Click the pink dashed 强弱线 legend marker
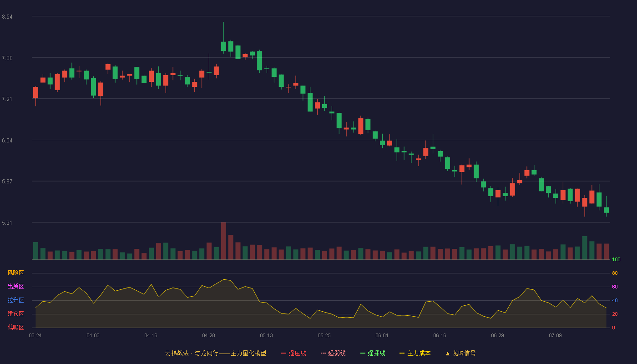The height and width of the screenshot is (364, 637). pyautogui.click(x=323, y=353)
